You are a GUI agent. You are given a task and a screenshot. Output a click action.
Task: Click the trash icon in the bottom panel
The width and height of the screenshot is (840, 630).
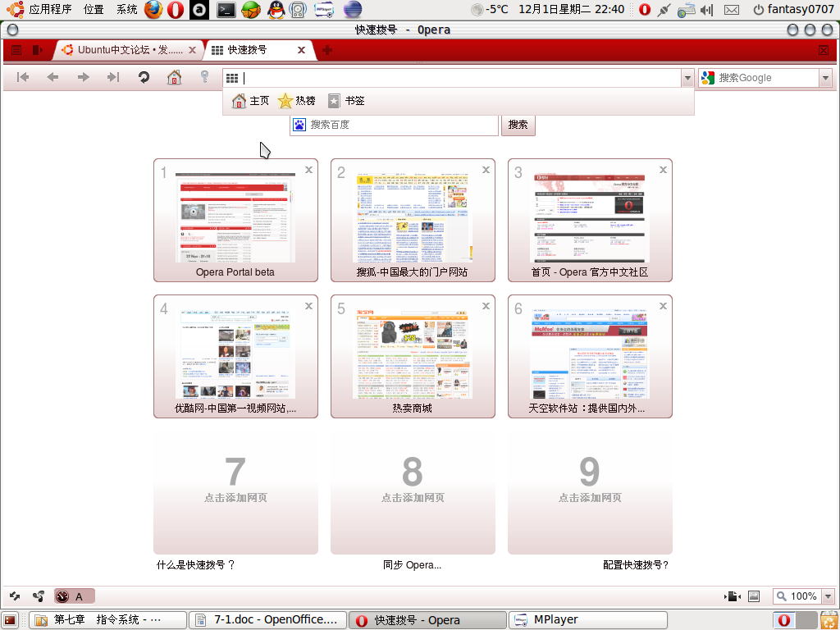[x=829, y=620]
